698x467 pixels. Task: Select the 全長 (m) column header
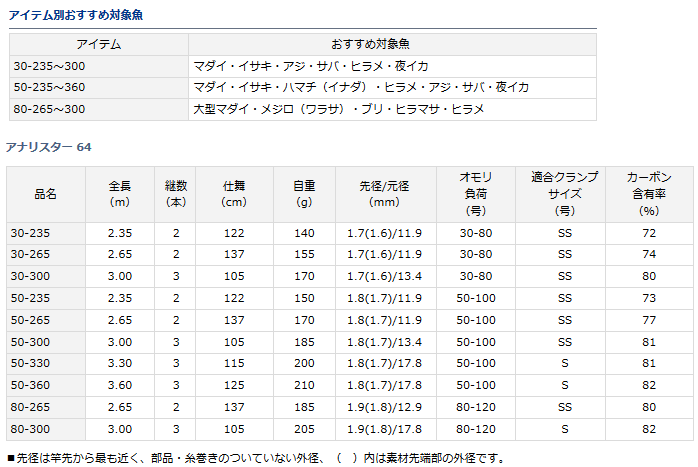point(121,193)
